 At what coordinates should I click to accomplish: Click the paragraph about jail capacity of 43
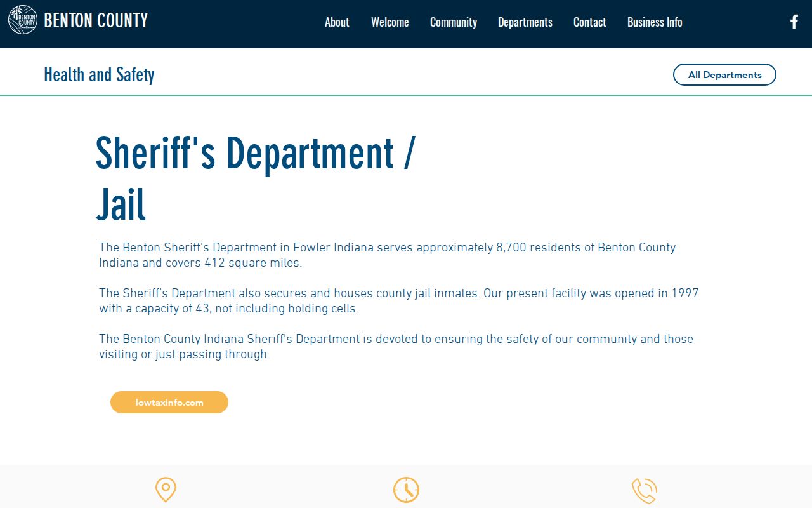(x=398, y=300)
